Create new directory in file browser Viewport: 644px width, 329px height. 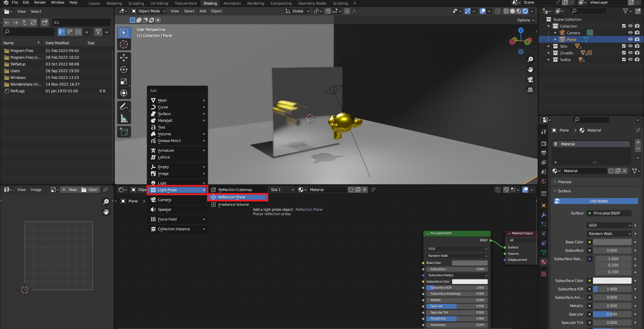[x=45, y=22]
